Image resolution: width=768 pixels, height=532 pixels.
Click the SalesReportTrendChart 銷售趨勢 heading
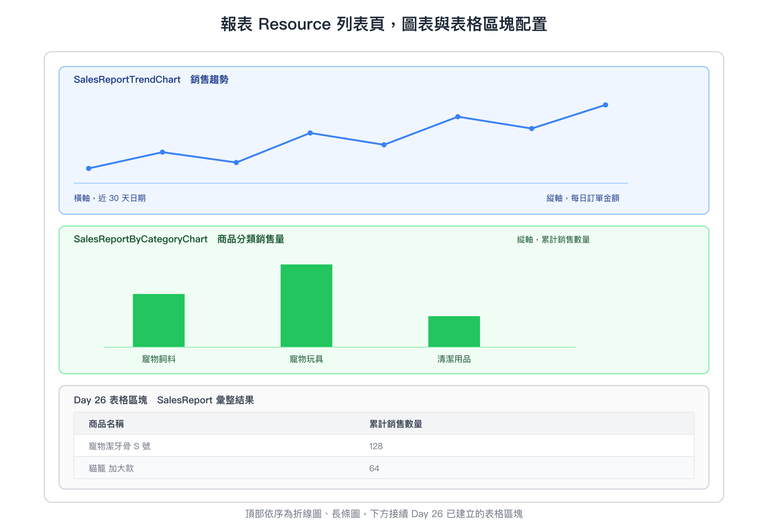click(151, 80)
